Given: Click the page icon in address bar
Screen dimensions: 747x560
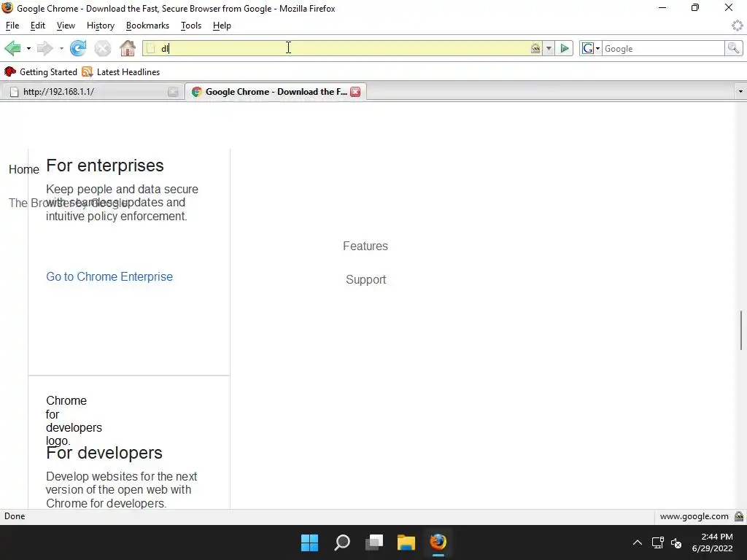Looking at the screenshot, I should click(x=150, y=48).
